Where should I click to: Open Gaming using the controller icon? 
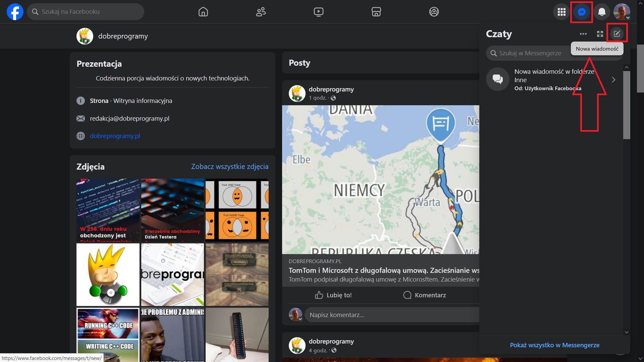point(434,11)
